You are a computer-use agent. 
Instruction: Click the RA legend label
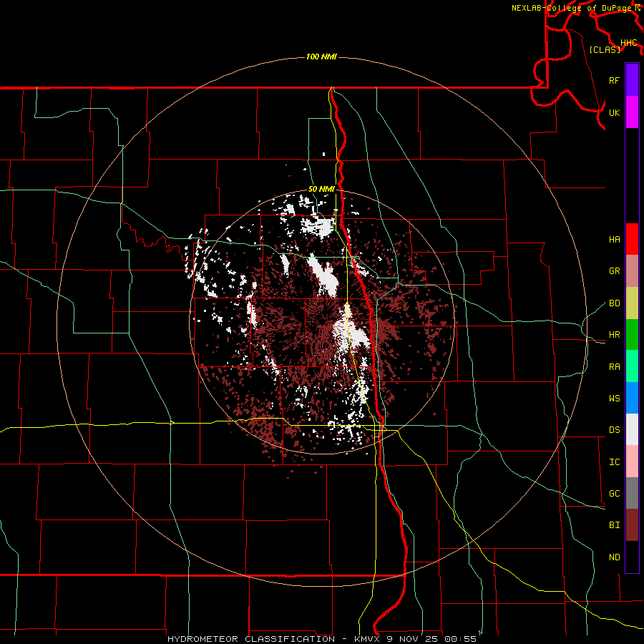coord(614,367)
